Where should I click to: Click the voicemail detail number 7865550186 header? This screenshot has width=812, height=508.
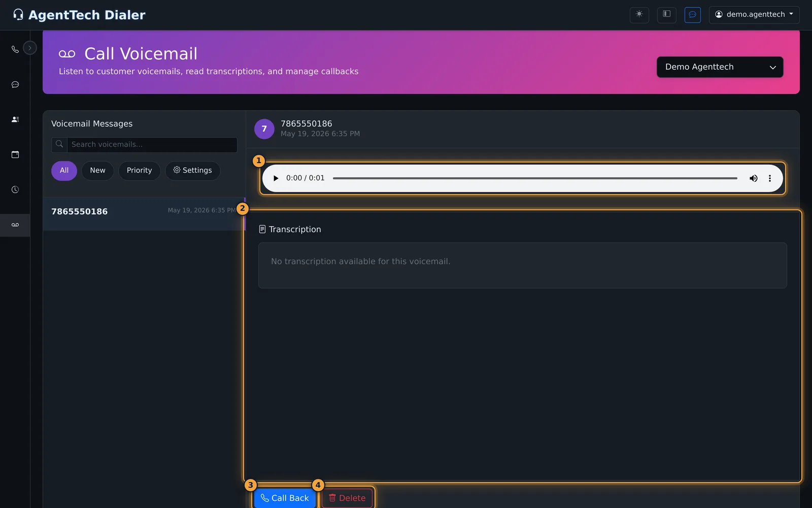[x=307, y=124]
